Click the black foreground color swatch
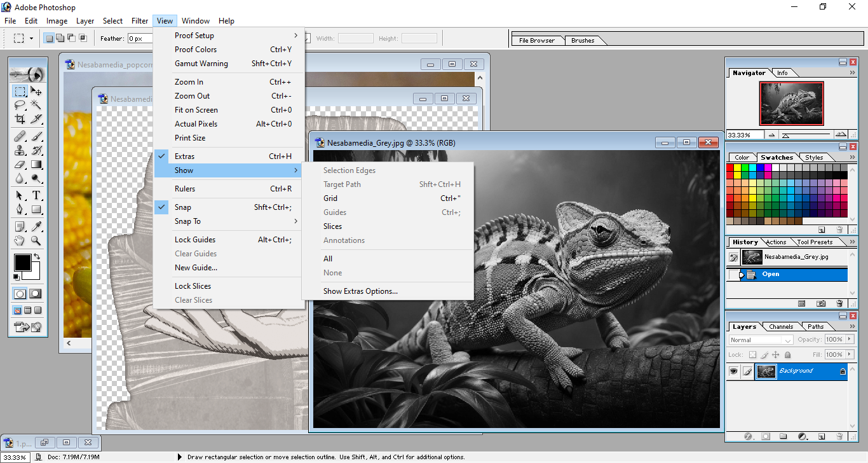The image size is (868, 463). (x=22, y=262)
